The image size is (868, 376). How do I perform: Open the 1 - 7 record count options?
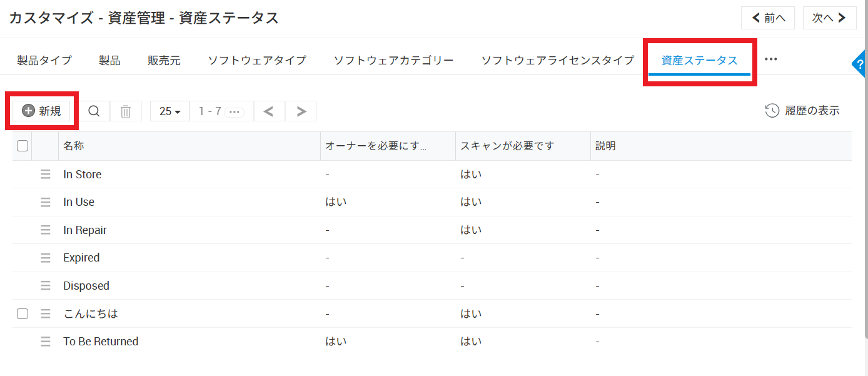point(234,111)
